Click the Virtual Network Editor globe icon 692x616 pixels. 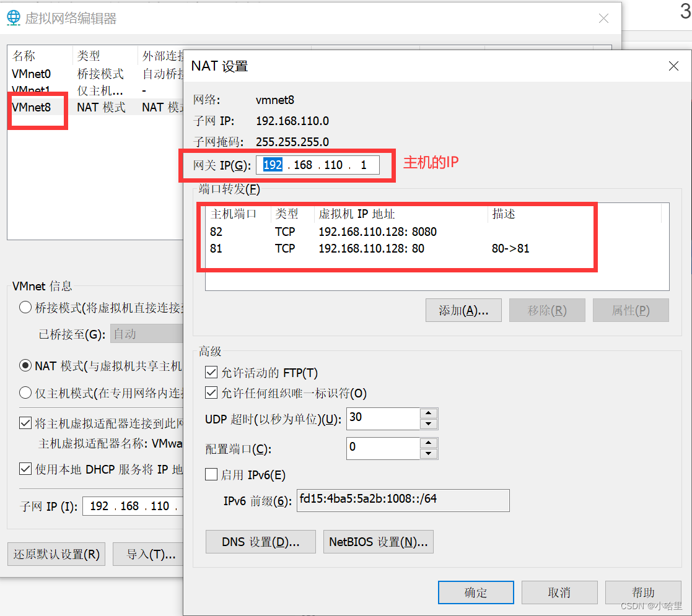click(x=14, y=17)
